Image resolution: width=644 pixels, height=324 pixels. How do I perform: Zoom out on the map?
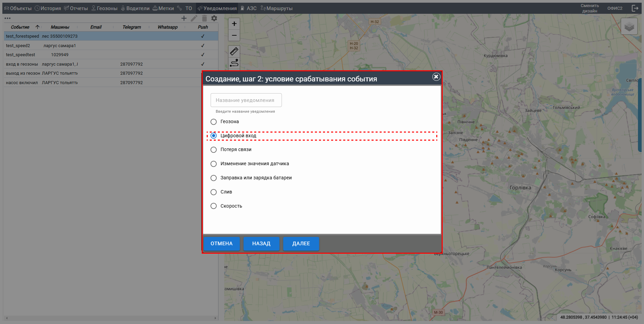[234, 35]
